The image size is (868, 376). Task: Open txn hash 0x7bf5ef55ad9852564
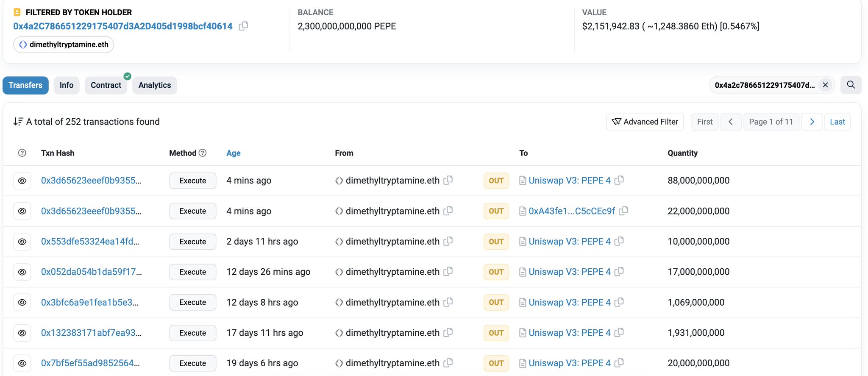coord(90,363)
